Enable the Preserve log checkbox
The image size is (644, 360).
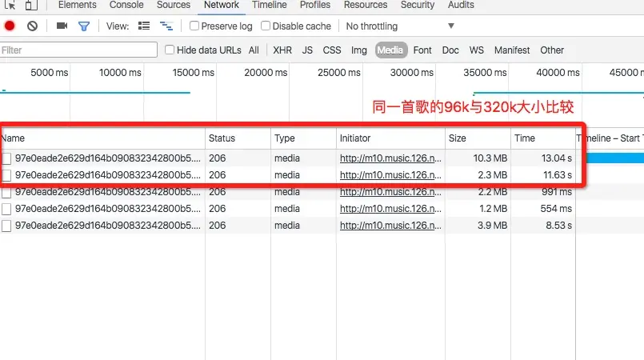pyautogui.click(x=194, y=26)
